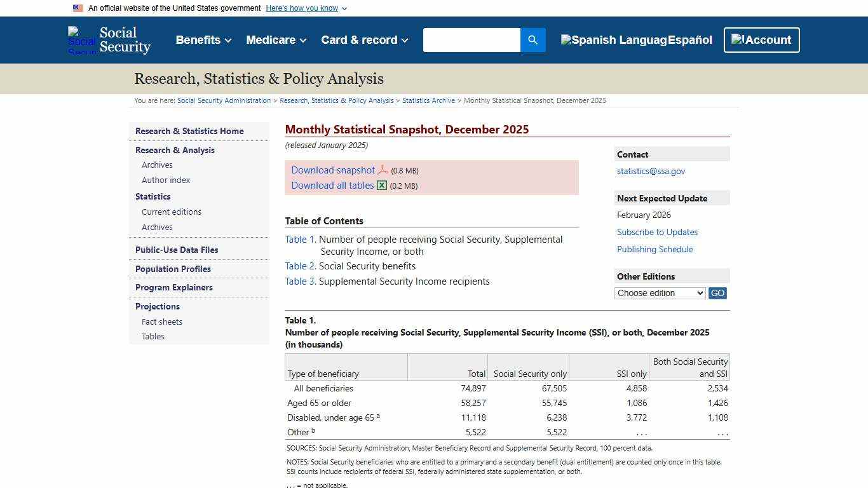
Task: Click inside the search text field
Action: (x=471, y=39)
